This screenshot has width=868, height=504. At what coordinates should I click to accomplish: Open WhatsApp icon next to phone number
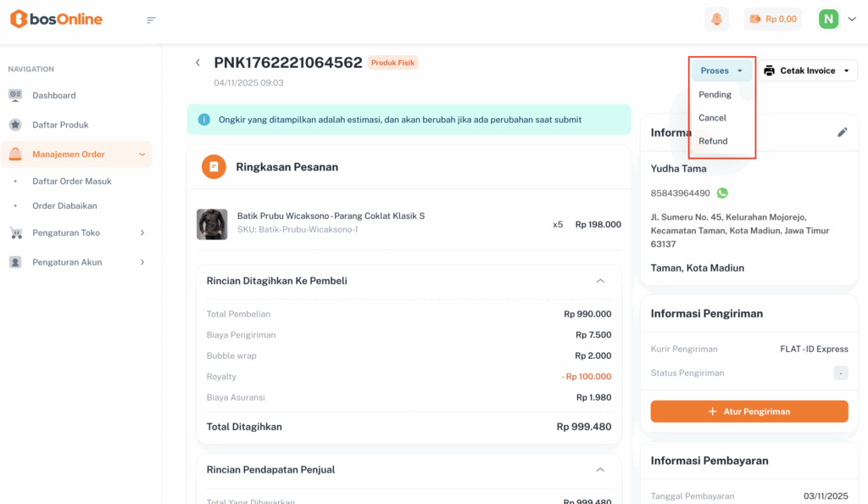tap(722, 193)
